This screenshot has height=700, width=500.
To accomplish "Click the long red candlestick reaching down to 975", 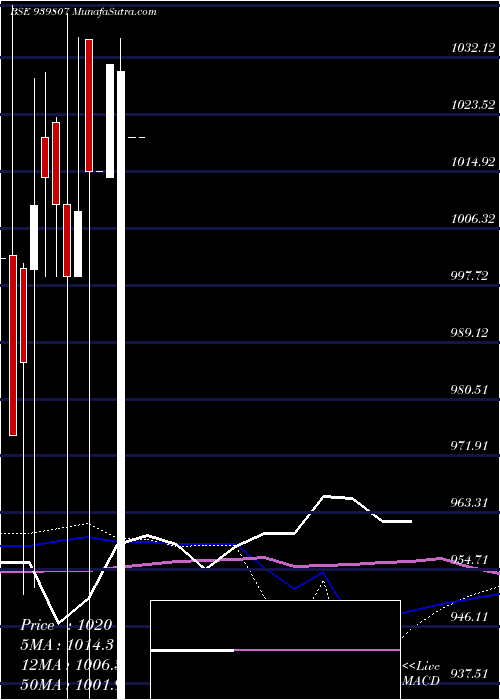I will (13, 345).
